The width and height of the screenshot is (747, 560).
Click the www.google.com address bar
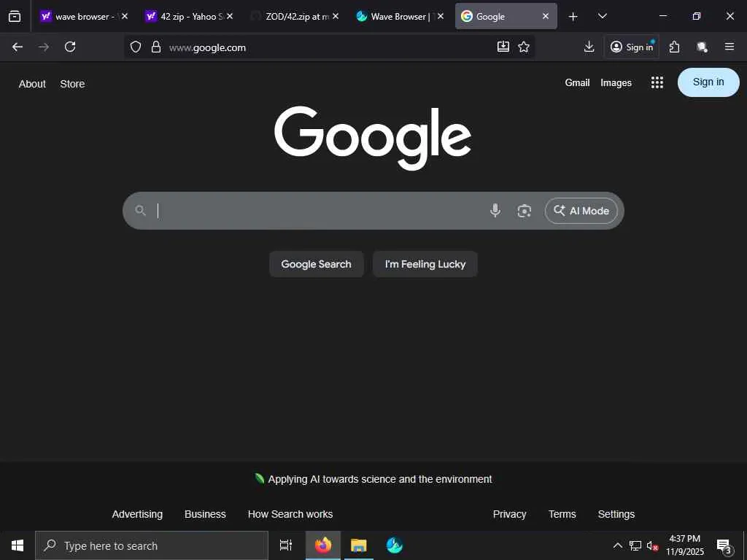[x=329, y=47]
